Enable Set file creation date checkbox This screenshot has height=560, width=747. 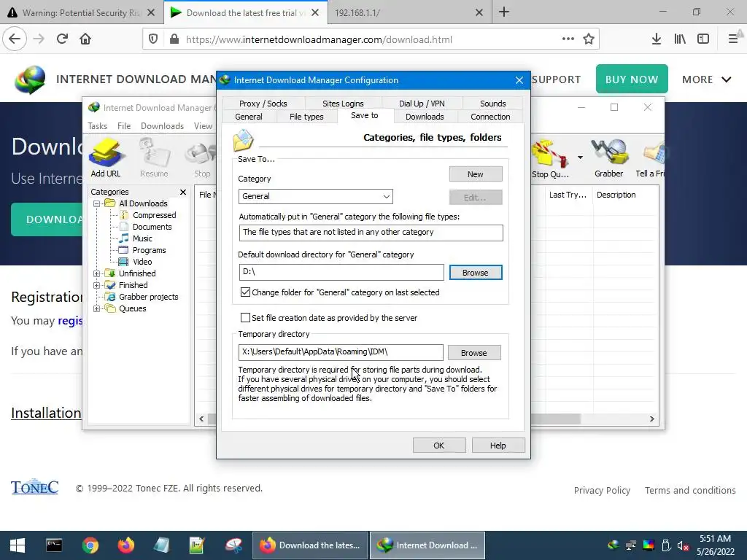pyautogui.click(x=245, y=318)
